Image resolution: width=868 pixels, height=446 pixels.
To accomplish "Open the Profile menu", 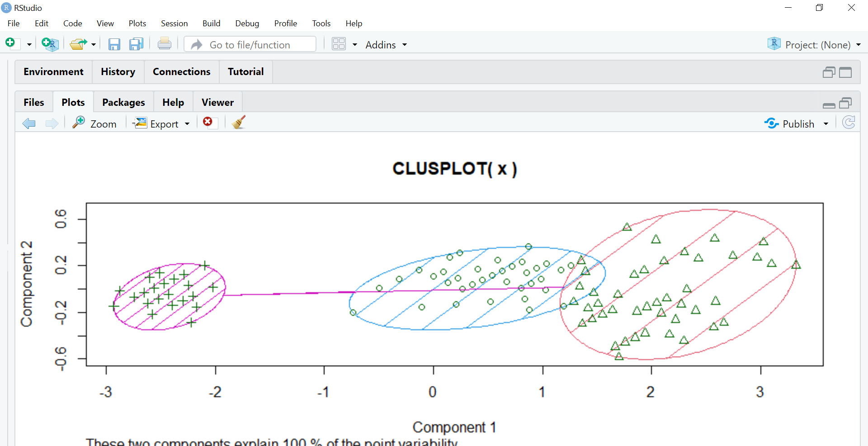I will (286, 23).
